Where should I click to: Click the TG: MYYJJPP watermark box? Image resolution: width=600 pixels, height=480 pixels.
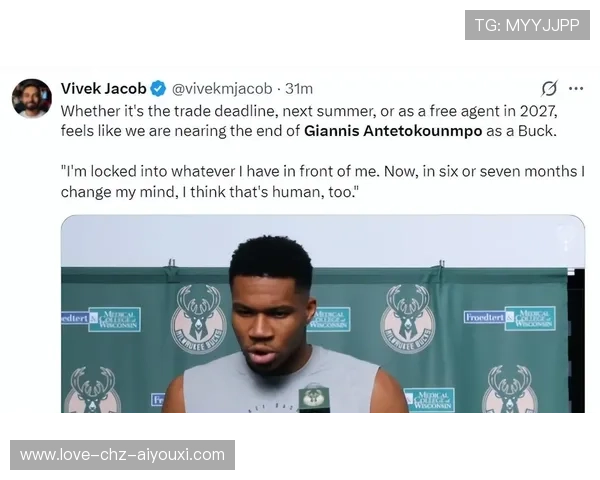tap(527, 25)
